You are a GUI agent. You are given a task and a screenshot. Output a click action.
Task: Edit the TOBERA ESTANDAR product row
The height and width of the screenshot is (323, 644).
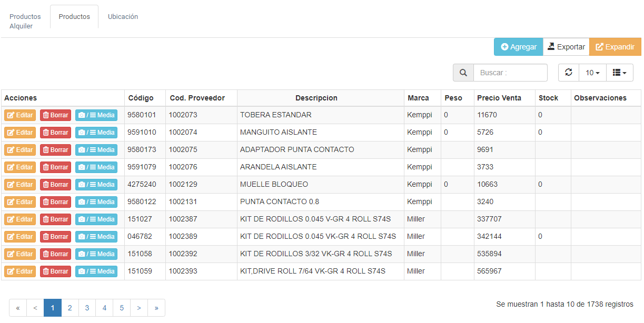tap(20, 115)
